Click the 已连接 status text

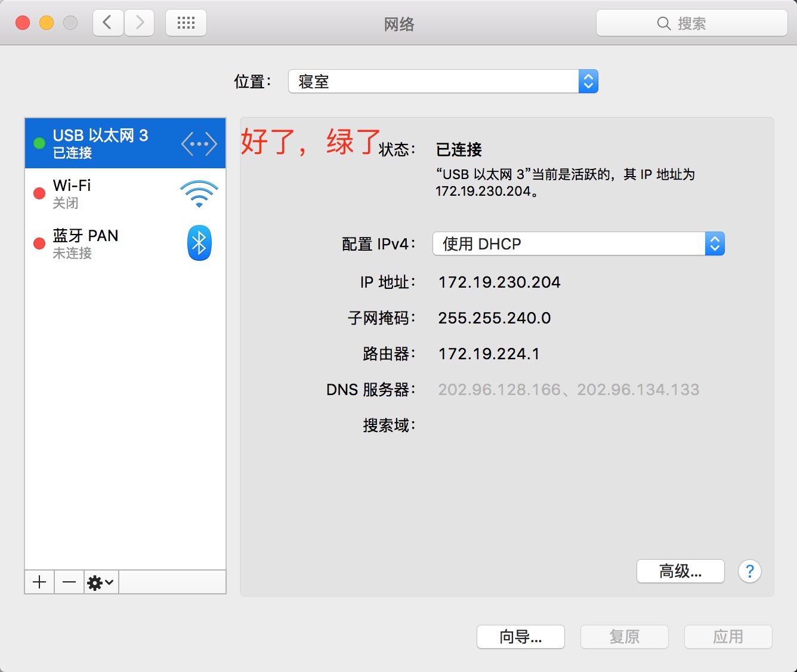tap(459, 149)
